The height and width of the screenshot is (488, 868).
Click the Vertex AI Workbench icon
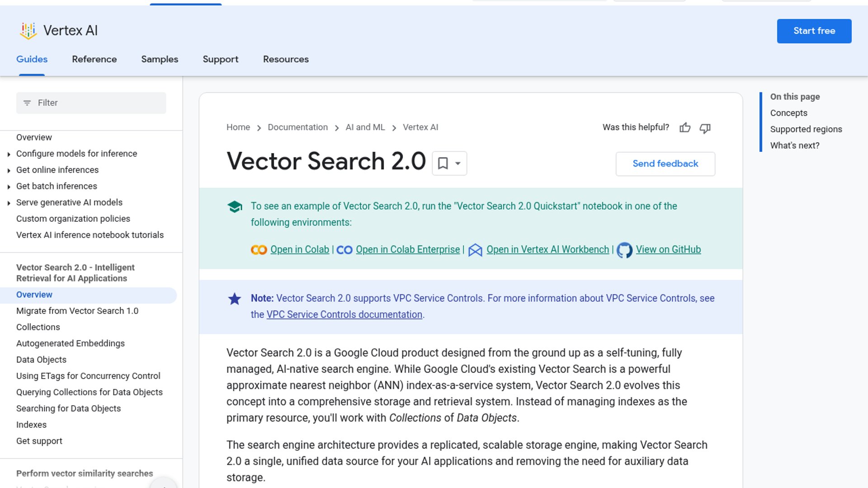[x=475, y=250]
